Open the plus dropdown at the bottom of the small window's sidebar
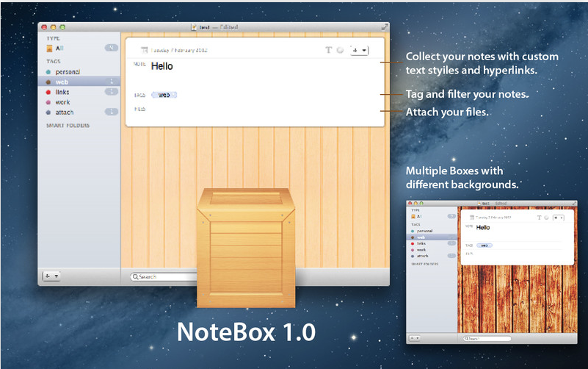Viewport: 588px width, 369px height. (x=414, y=338)
